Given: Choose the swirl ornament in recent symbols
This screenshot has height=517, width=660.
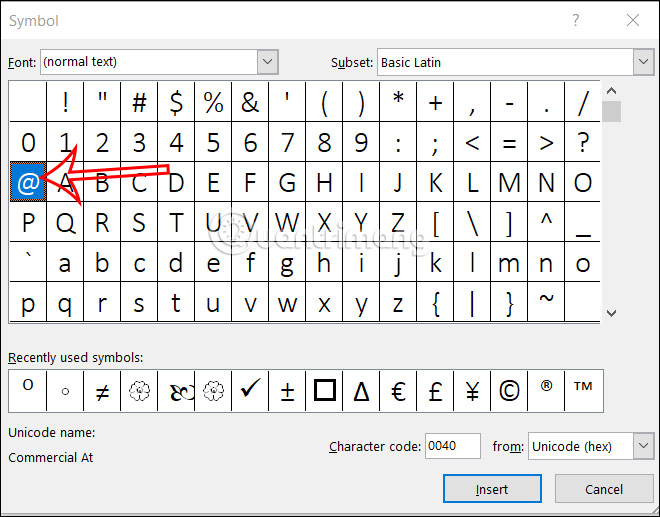Looking at the screenshot, I should pos(176,391).
